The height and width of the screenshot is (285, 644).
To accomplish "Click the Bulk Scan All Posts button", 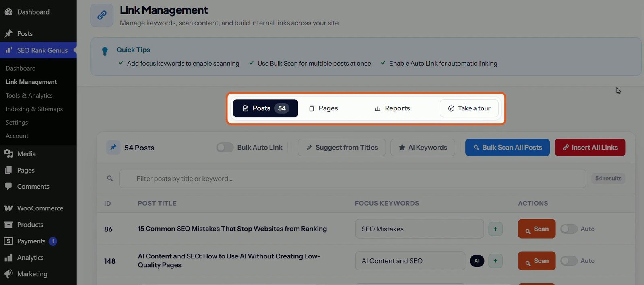I will [508, 148].
